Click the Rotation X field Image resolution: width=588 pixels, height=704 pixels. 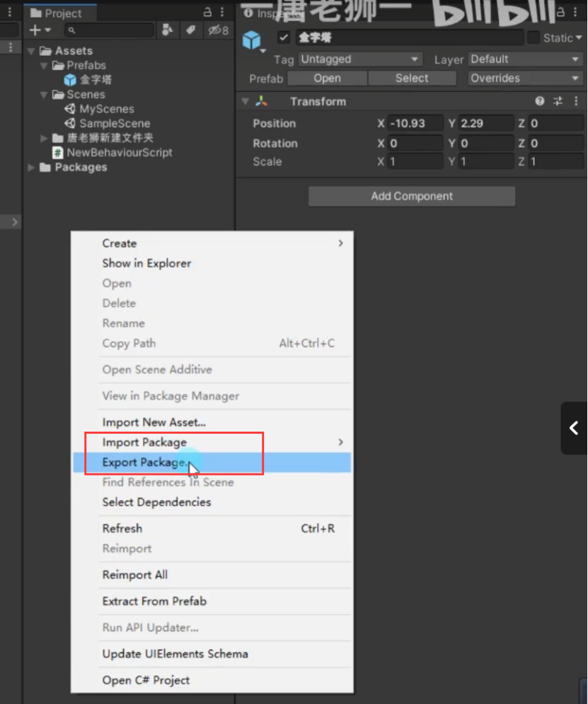[415, 143]
